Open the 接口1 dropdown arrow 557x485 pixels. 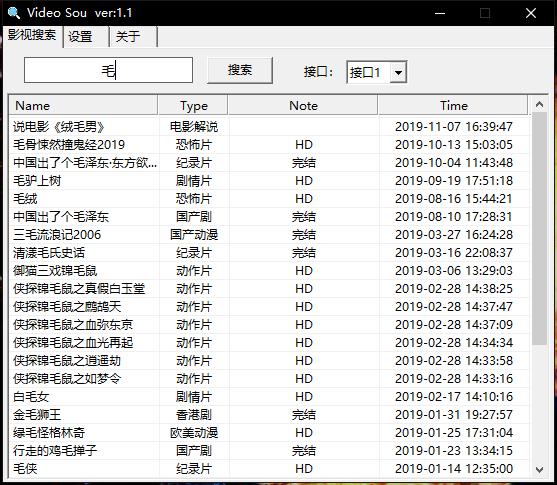398,72
